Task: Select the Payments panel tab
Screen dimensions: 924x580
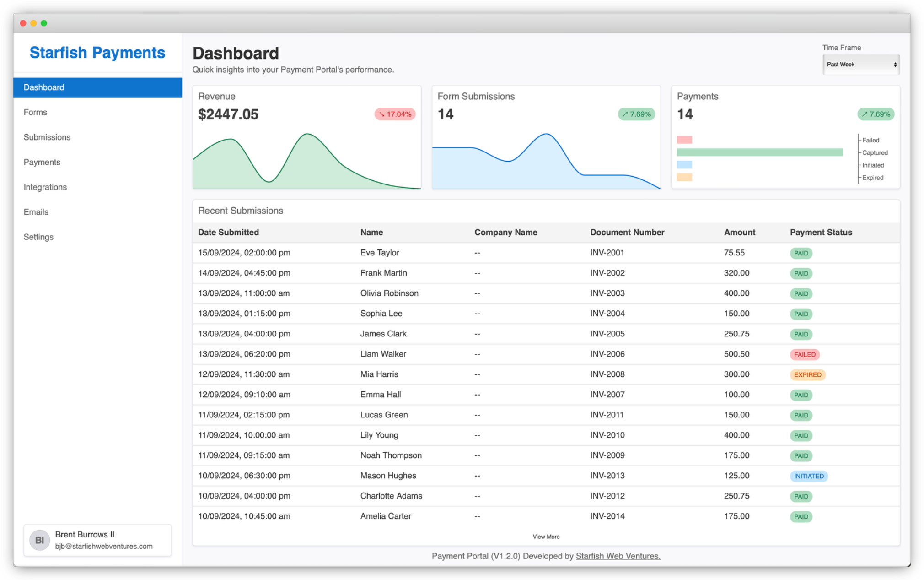Action: [42, 163]
